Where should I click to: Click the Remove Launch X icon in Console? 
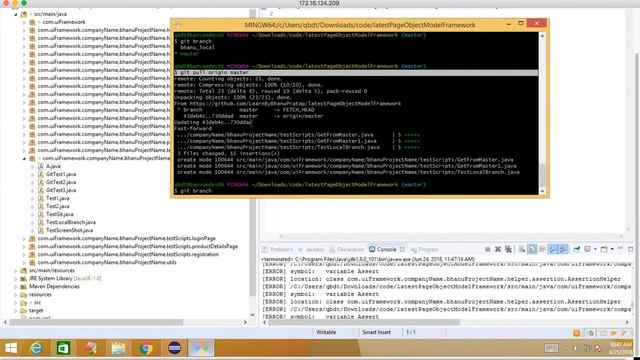point(498,249)
